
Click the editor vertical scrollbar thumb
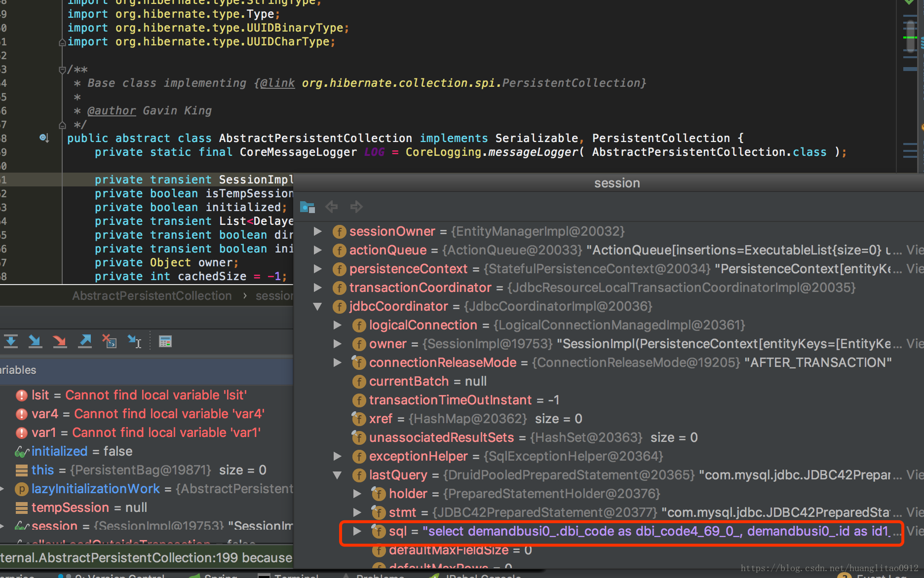point(911,36)
